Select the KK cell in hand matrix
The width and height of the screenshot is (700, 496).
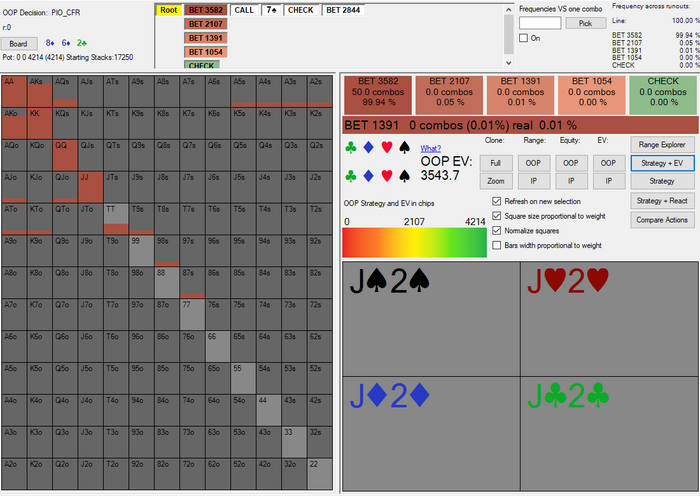point(39,123)
